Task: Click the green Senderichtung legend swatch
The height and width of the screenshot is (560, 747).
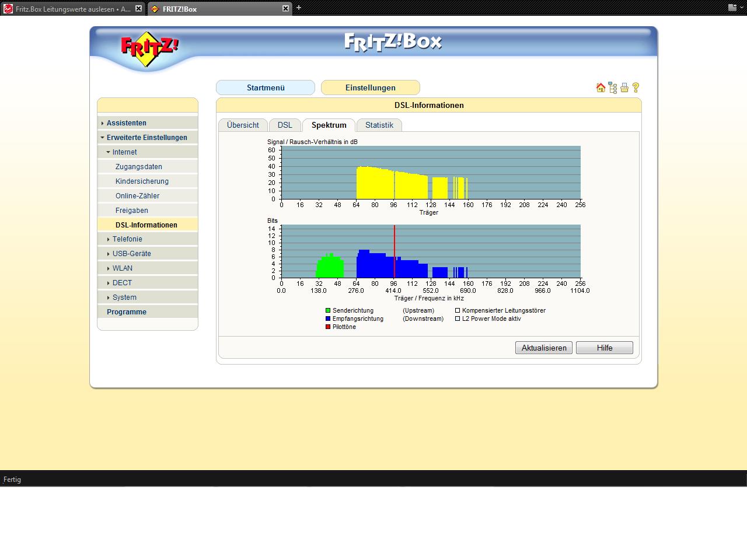Action: pyautogui.click(x=328, y=311)
